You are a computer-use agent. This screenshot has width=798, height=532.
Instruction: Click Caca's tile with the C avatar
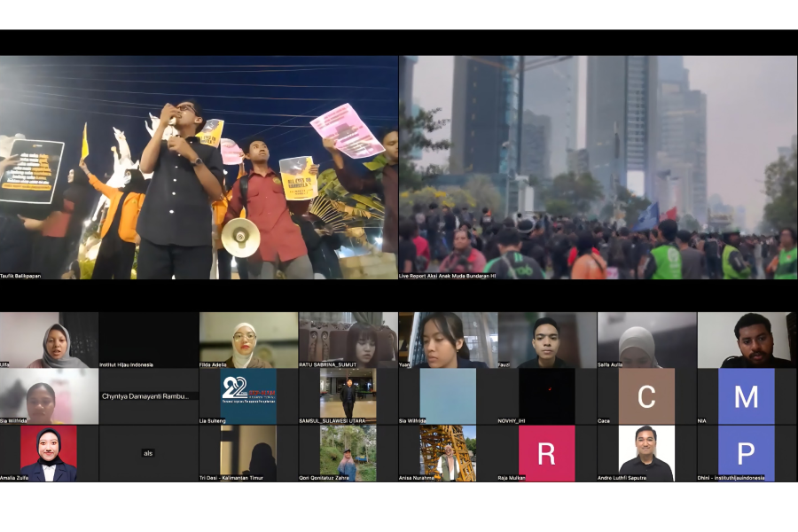tap(647, 396)
